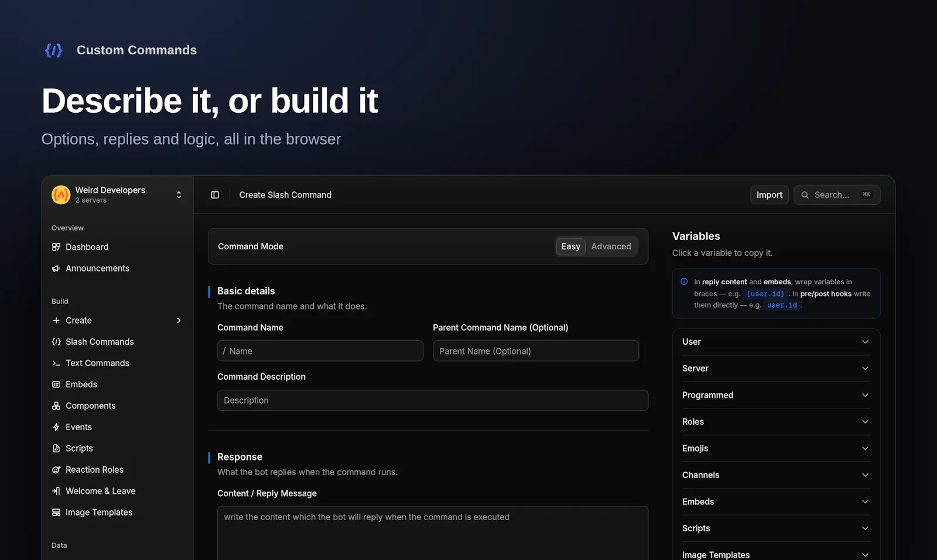
Task: Click the Reaction Roles icon
Action: pyautogui.click(x=56, y=470)
